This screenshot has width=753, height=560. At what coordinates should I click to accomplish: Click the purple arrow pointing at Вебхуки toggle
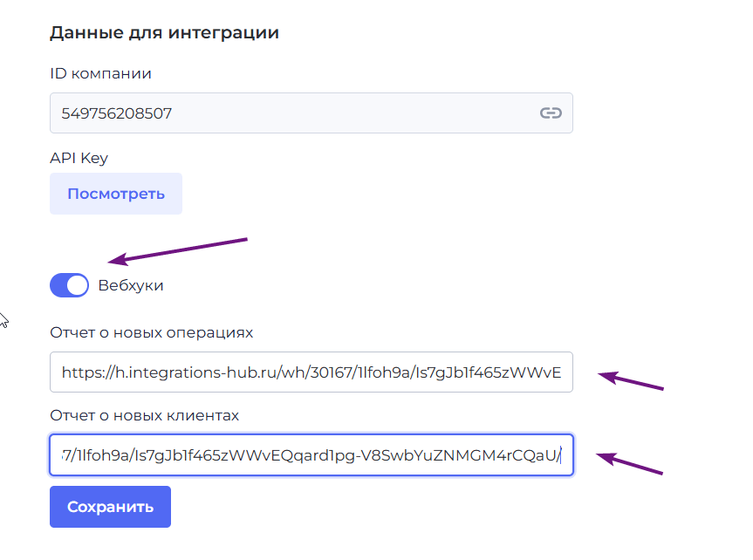coord(177,251)
